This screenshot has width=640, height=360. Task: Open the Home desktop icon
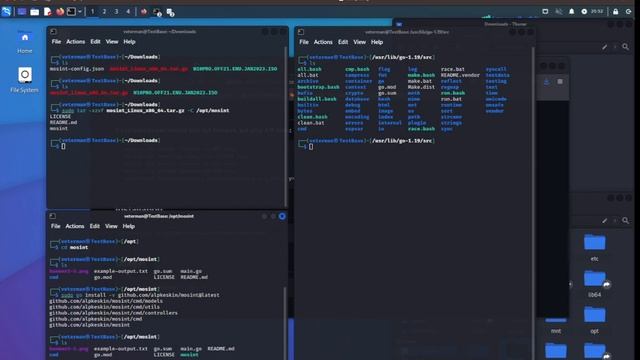[x=24, y=42]
